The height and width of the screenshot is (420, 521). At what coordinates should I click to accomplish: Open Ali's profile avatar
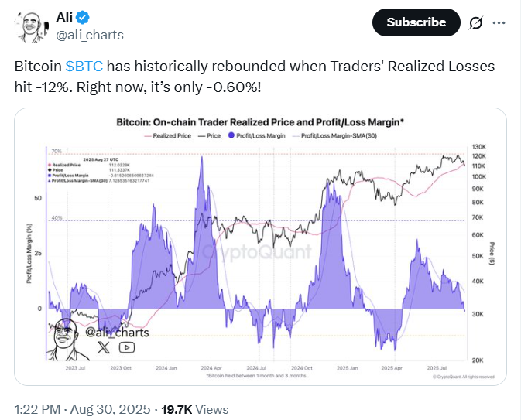[x=31, y=27]
